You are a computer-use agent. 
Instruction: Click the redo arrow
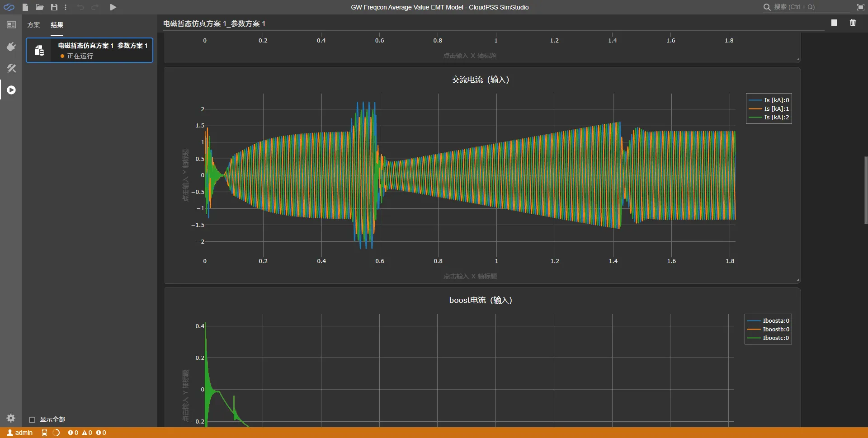click(95, 7)
